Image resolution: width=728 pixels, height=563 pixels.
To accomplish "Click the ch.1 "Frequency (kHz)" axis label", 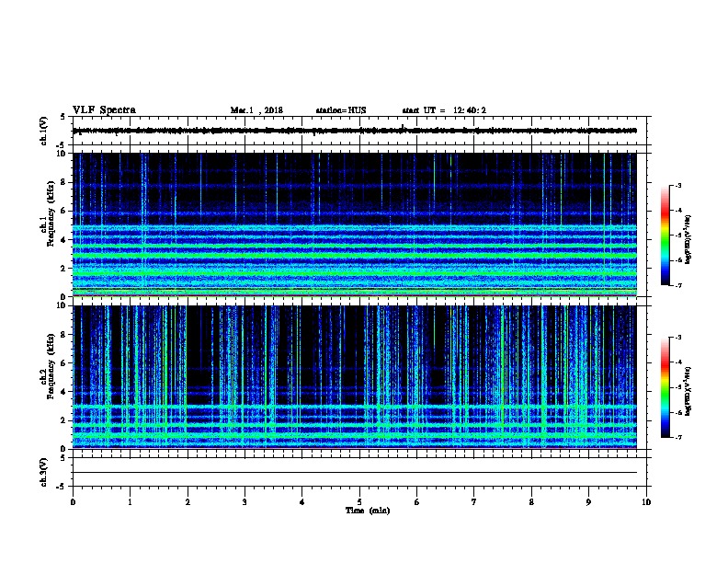I will (51, 214).
